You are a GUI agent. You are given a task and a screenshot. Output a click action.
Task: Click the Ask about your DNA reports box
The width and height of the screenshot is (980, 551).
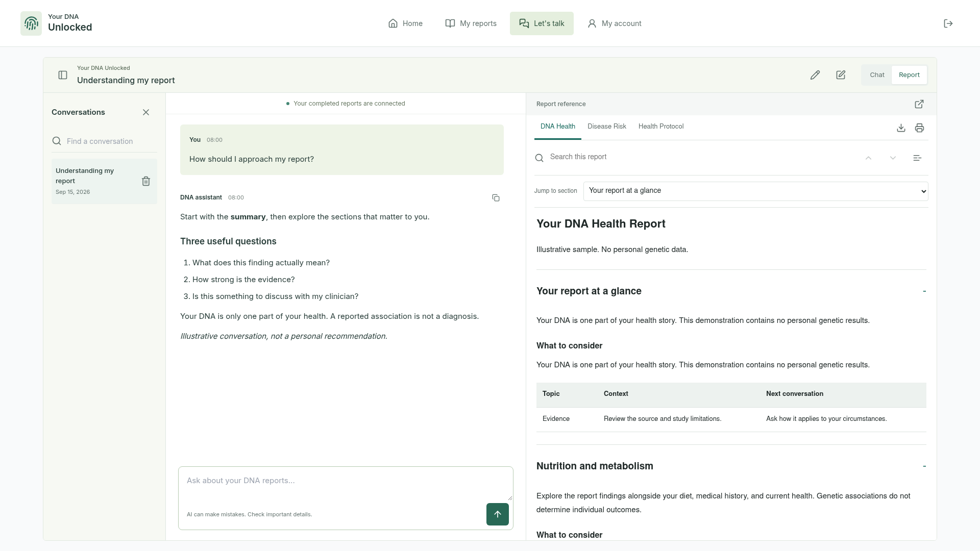coord(346,484)
